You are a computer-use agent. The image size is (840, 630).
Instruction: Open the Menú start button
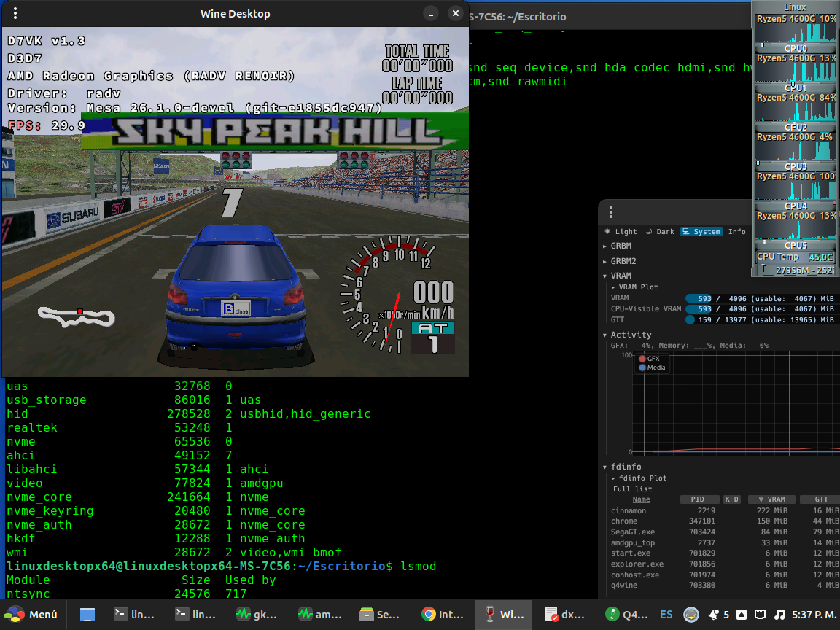click(x=31, y=615)
